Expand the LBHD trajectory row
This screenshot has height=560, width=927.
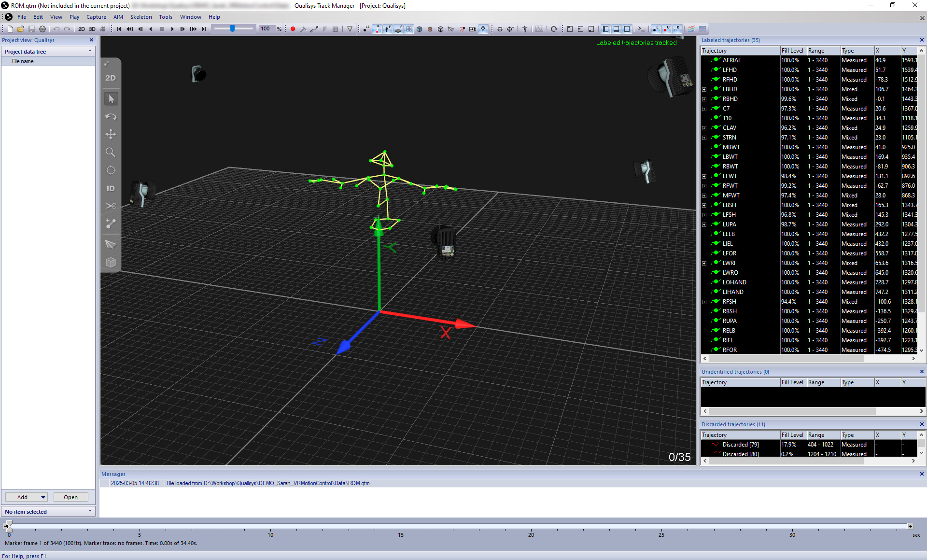point(704,89)
